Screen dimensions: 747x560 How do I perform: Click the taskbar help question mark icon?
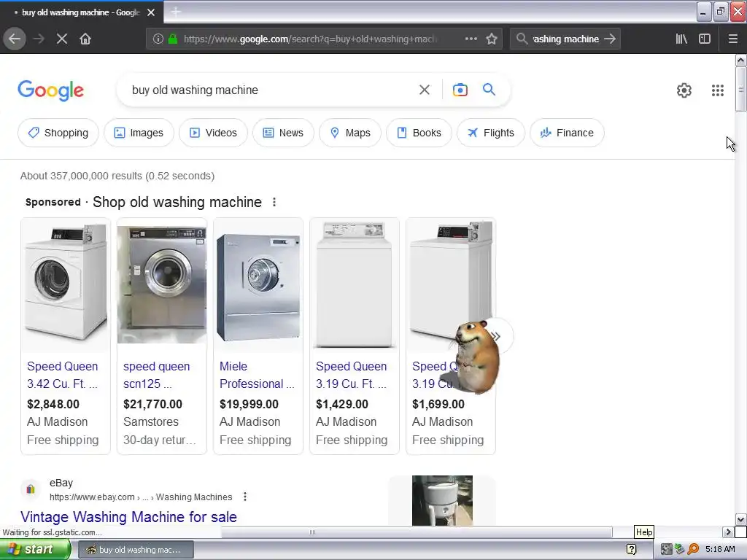[x=631, y=550]
